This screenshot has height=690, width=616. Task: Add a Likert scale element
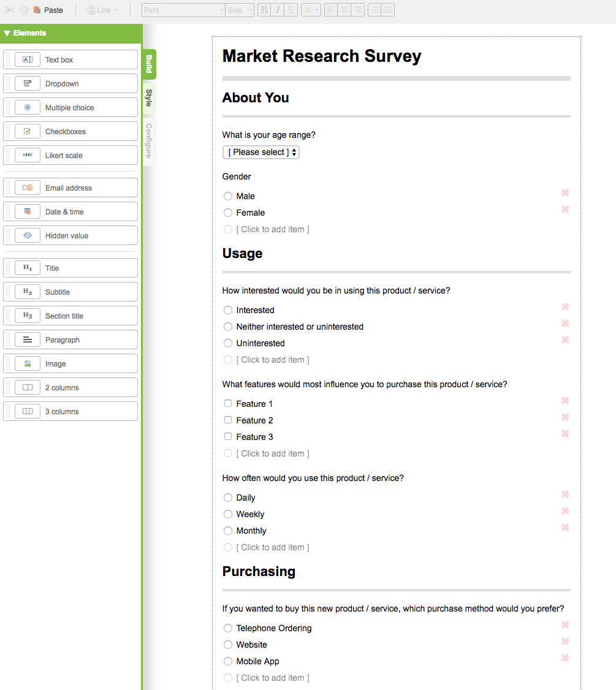tap(70, 156)
